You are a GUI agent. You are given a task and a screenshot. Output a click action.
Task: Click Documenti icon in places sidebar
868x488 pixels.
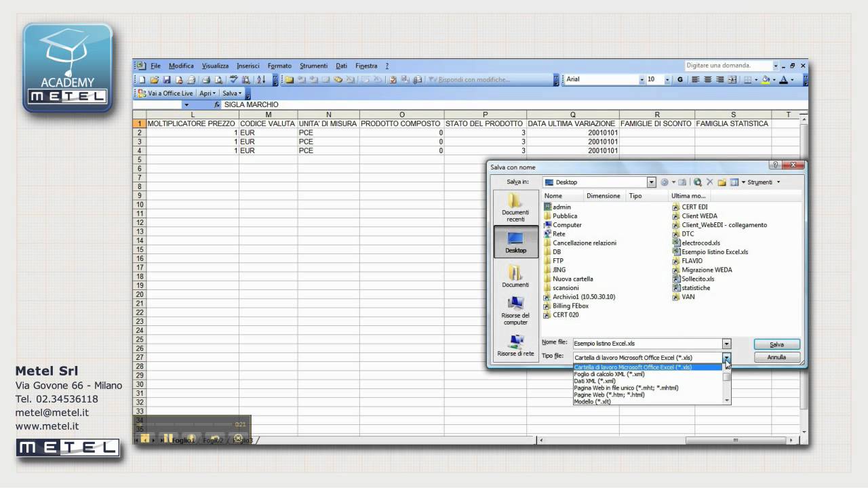coord(515,277)
